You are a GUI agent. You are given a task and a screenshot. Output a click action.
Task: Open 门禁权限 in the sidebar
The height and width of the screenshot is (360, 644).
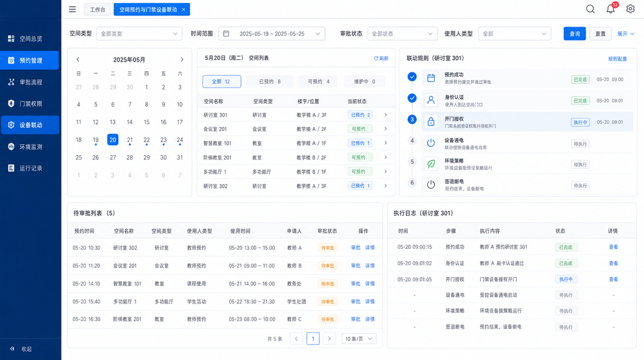pos(30,104)
